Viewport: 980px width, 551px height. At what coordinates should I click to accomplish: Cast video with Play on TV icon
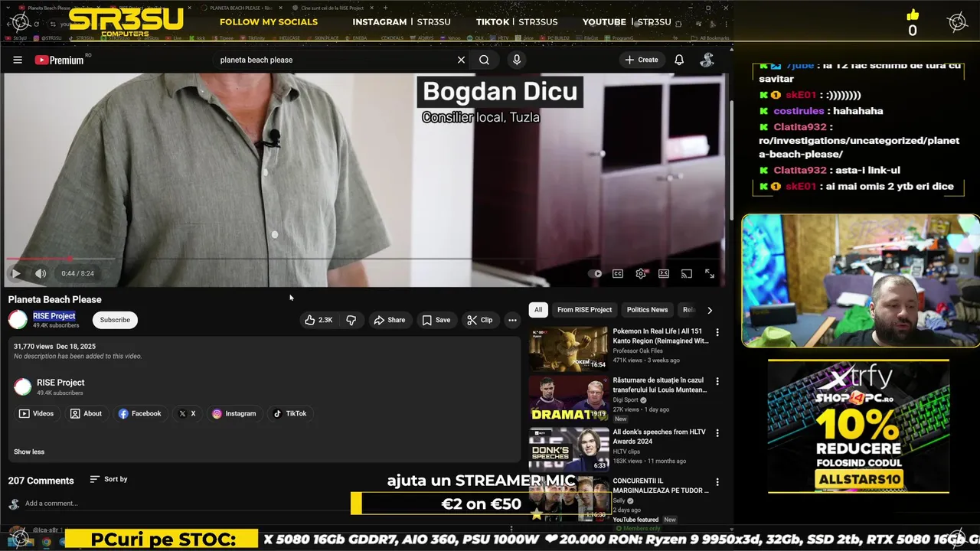[x=687, y=273]
